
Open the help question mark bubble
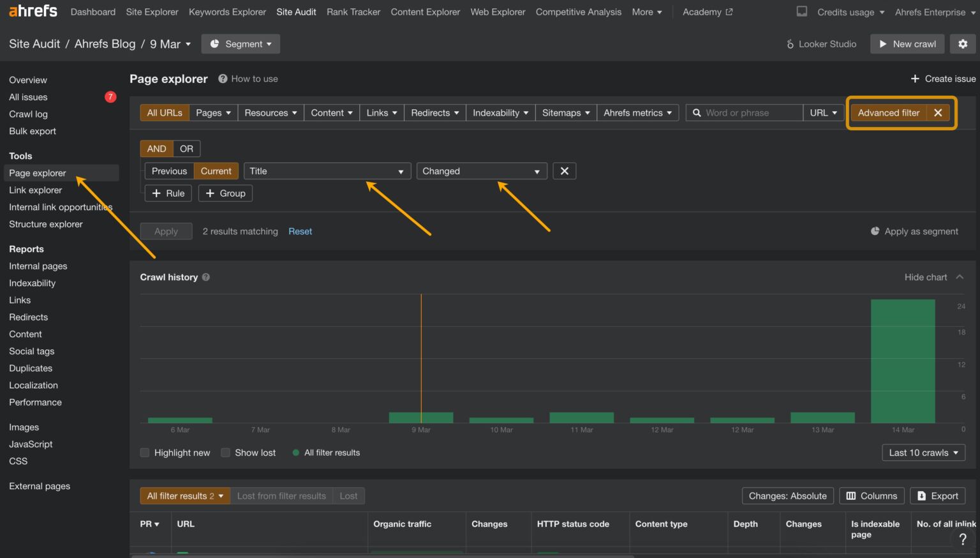click(963, 539)
